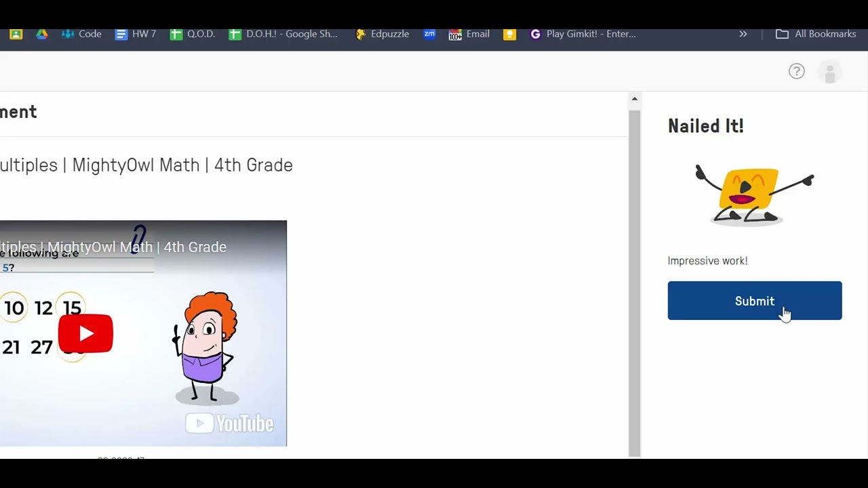Open the Zoom bookmark icon
Image resolution: width=868 pixels, height=488 pixels.
429,34
